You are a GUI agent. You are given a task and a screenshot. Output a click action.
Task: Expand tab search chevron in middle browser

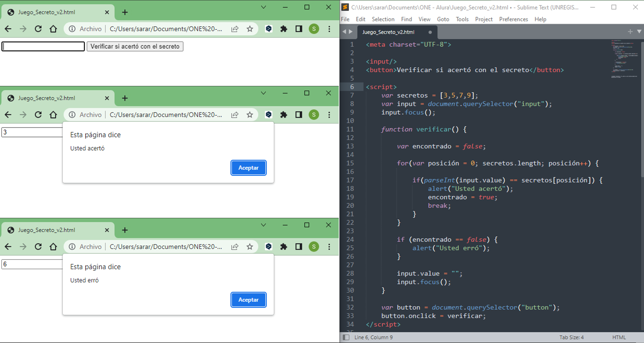point(263,93)
